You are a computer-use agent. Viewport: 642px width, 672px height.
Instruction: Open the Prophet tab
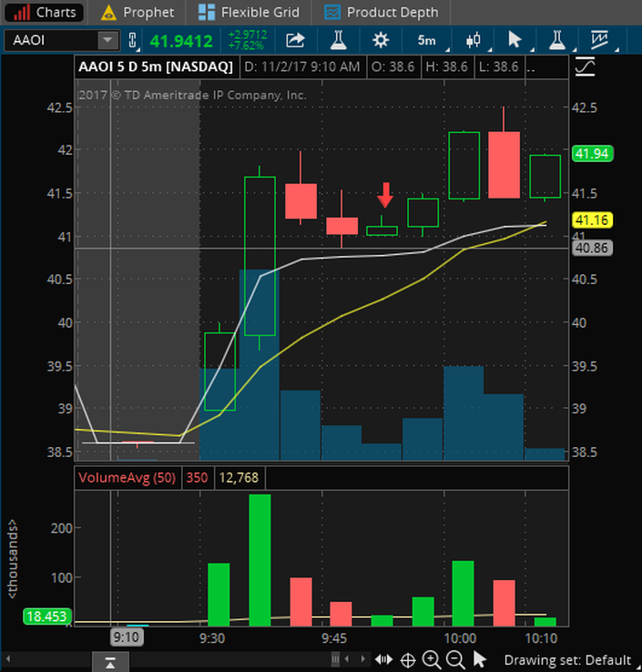coord(138,12)
